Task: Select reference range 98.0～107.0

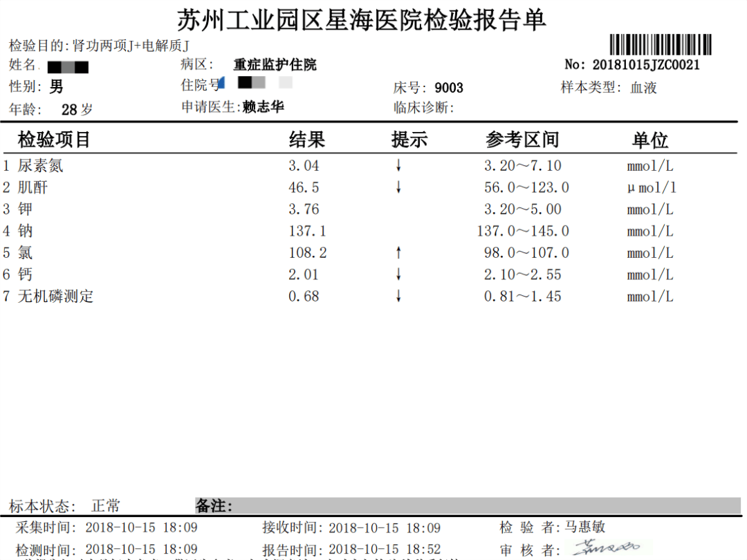Action: (526, 253)
